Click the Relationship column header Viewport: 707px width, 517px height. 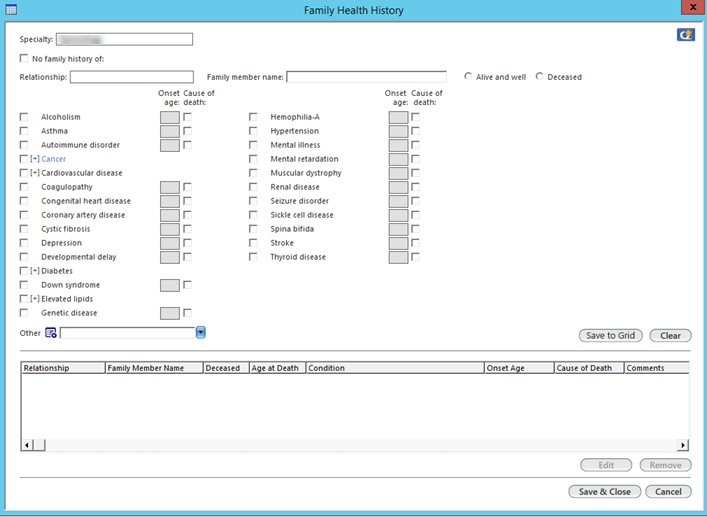pyautogui.click(x=63, y=368)
